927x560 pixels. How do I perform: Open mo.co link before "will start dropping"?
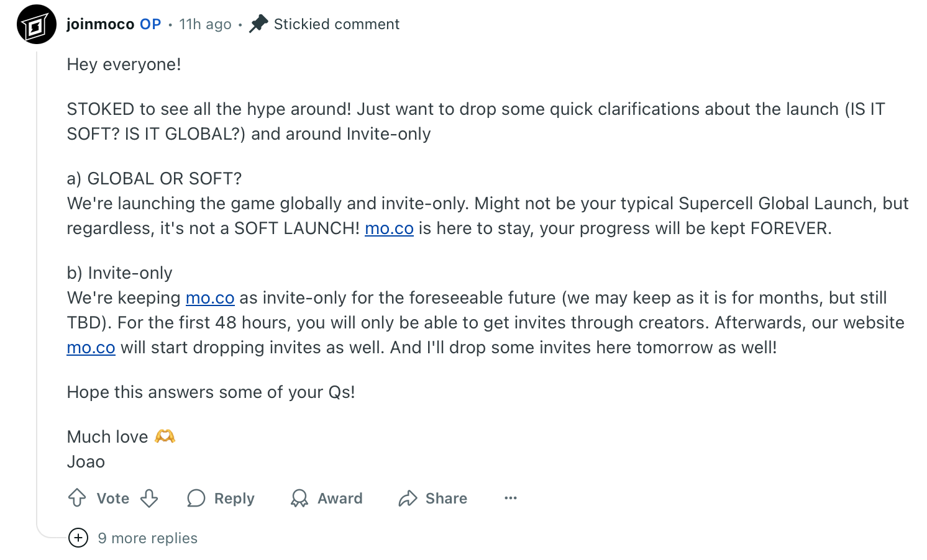(x=91, y=348)
